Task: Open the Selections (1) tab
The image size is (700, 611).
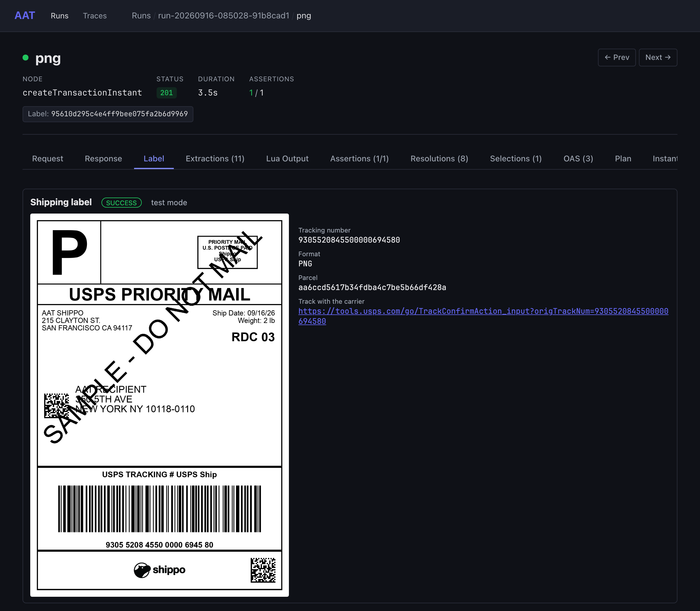Action: tap(516, 159)
